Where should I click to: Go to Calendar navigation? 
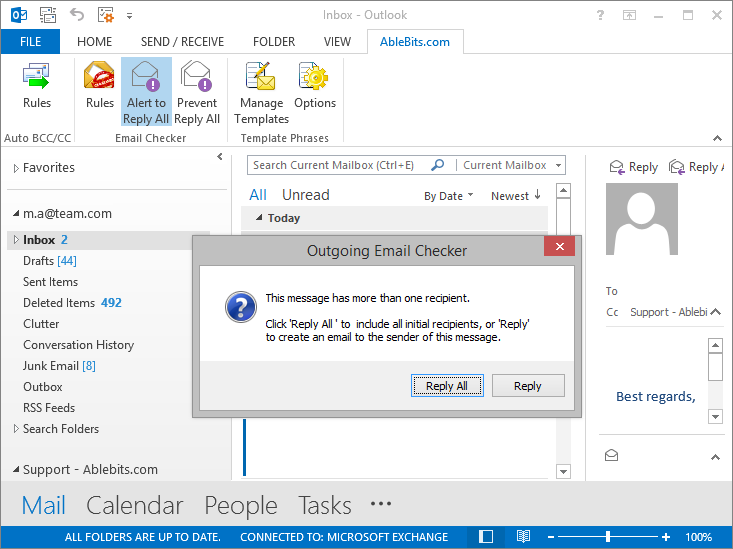[x=135, y=506]
